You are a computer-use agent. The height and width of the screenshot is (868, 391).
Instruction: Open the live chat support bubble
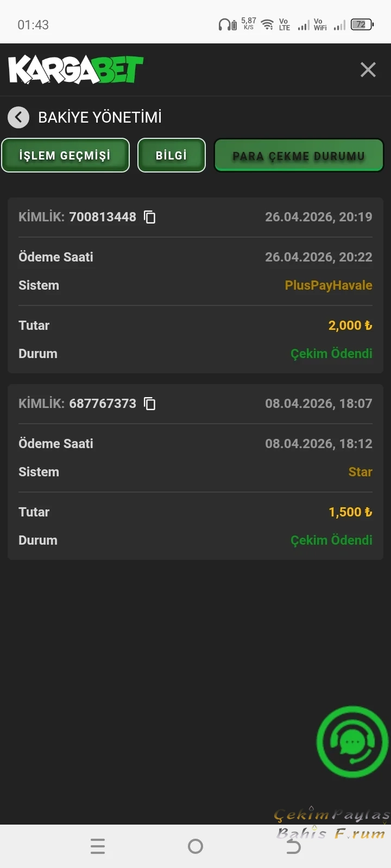[x=352, y=742]
